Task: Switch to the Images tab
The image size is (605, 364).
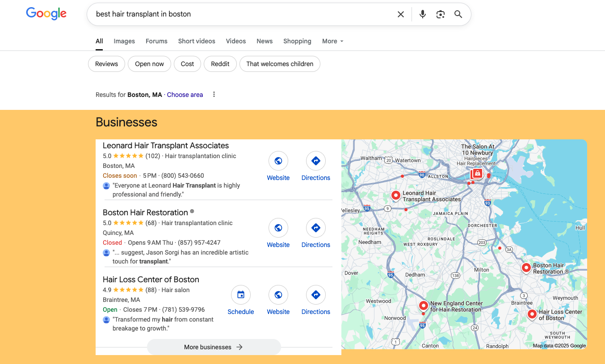Action: tap(124, 41)
